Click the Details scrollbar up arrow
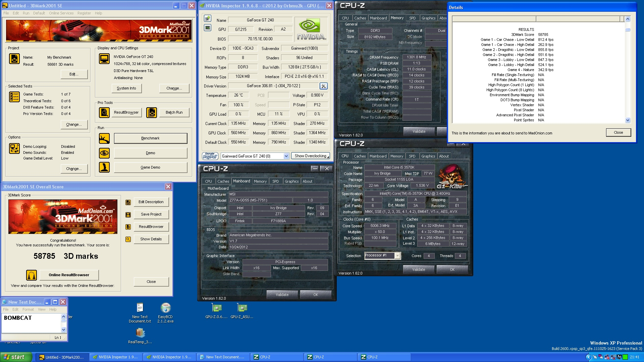Viewport: 644px width, 362px height. (628, 19)
